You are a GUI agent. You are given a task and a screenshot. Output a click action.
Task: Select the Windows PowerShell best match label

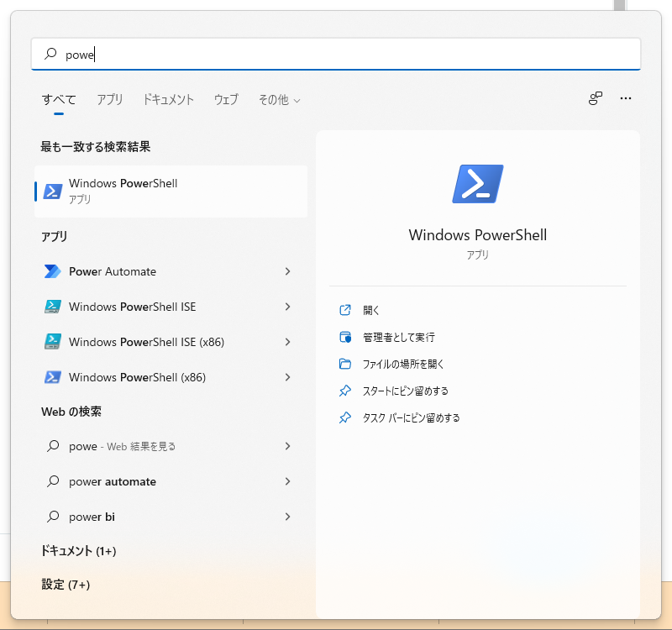(x=123, y=183)
